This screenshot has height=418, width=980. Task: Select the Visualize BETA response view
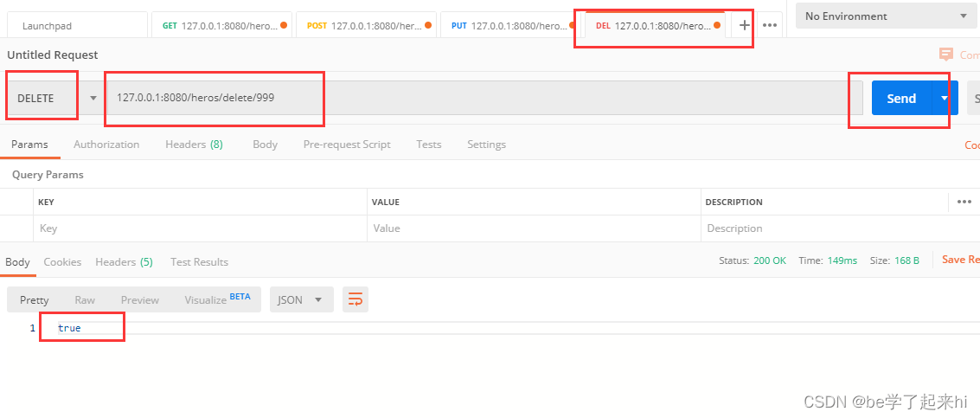click(x=217, y=299)
